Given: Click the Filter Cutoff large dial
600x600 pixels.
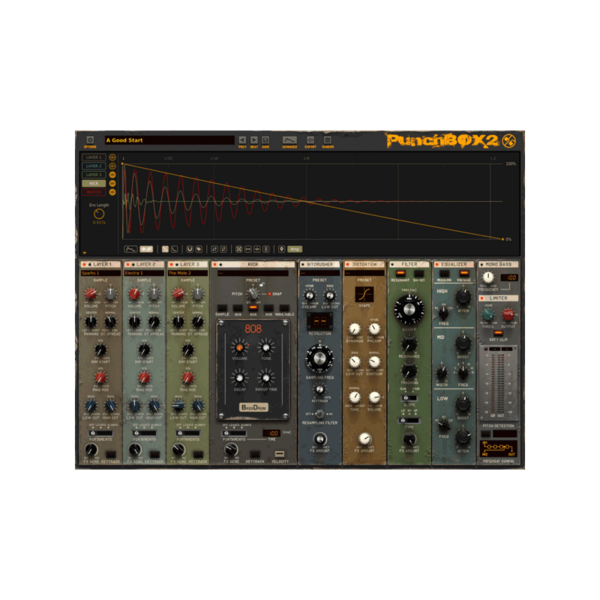Looking at the screenshot, I should pyautogui.click(x=409, y=310).
